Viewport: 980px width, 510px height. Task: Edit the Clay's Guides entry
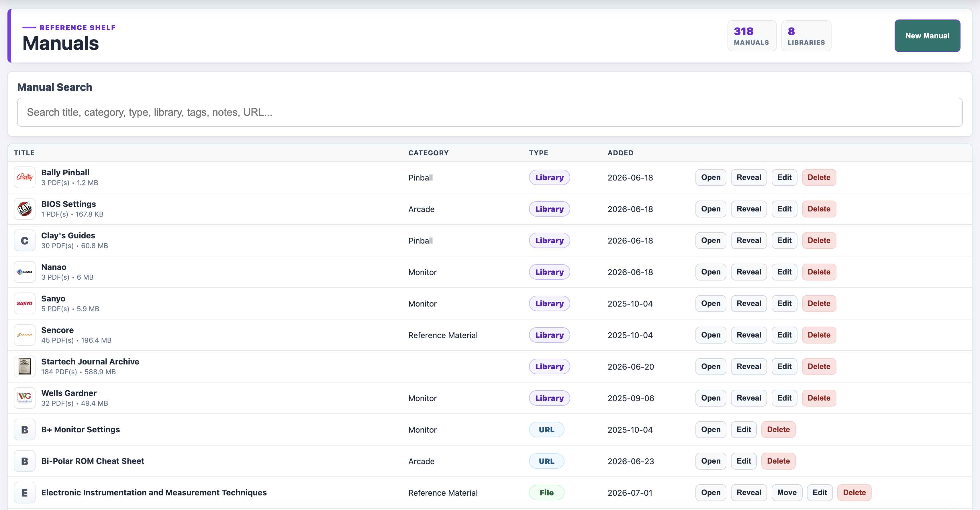click(x=784, y=241)
